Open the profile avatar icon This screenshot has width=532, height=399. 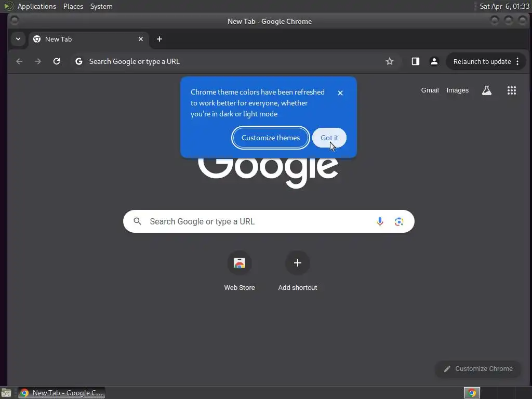tap(434, 61)
